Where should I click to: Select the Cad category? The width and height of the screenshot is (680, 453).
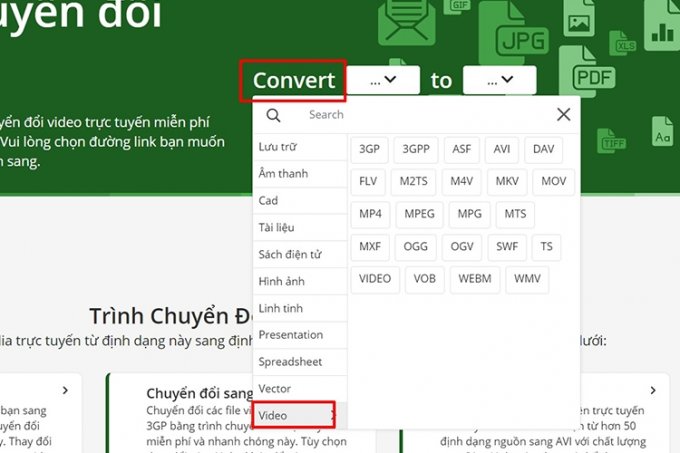tap(300, 201)
